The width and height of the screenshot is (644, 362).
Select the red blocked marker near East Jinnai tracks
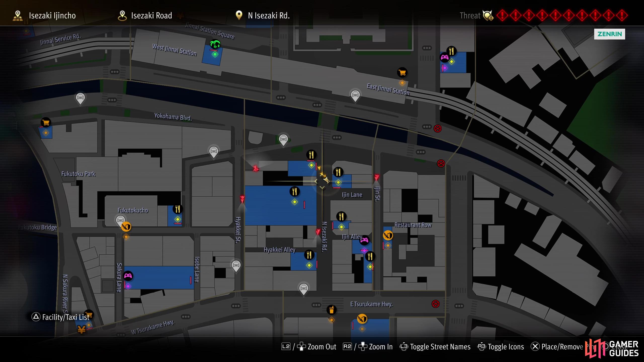(437, 129)
